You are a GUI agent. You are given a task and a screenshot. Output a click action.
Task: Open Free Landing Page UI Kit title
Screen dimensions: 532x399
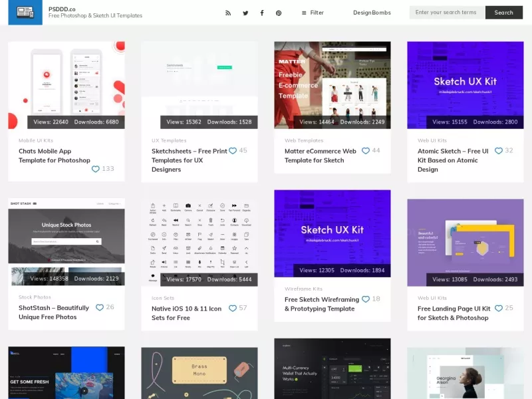454,313
